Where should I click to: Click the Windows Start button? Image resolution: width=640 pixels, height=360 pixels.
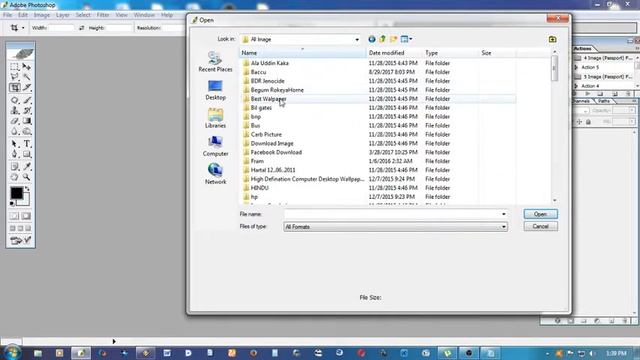click(11, 353)
